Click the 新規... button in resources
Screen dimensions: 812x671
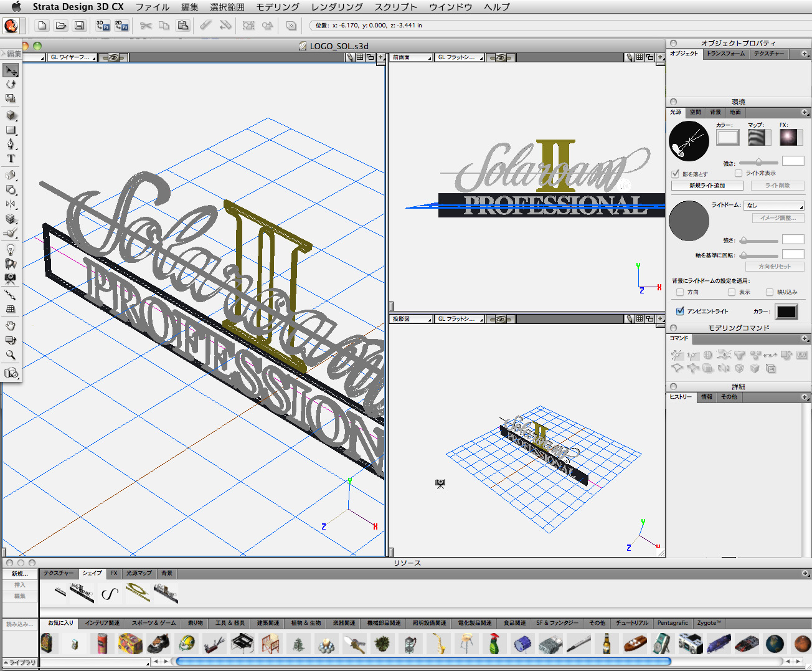click(20, 573)
